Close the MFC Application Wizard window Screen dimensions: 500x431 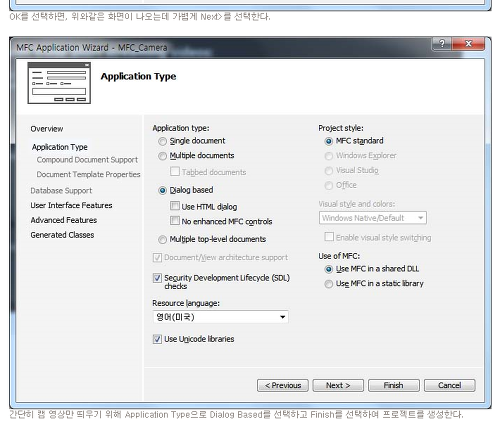(x=468, y=44)
